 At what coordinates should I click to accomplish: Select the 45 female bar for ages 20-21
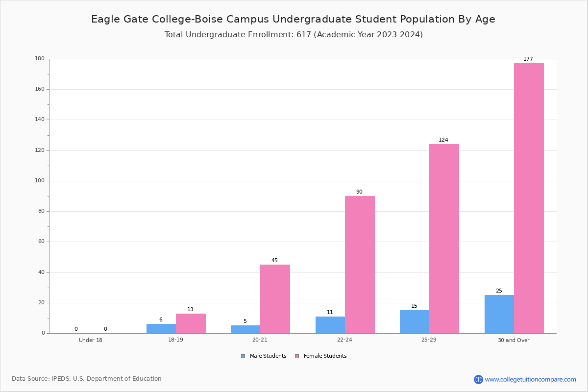click(275, 299)
